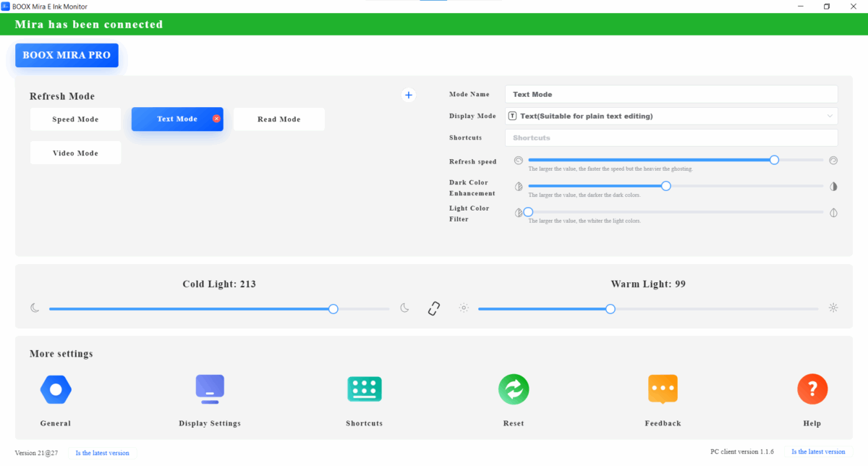Adjust the Light Color Filter slider handle
868x466 pixels.
click(528, 212)
